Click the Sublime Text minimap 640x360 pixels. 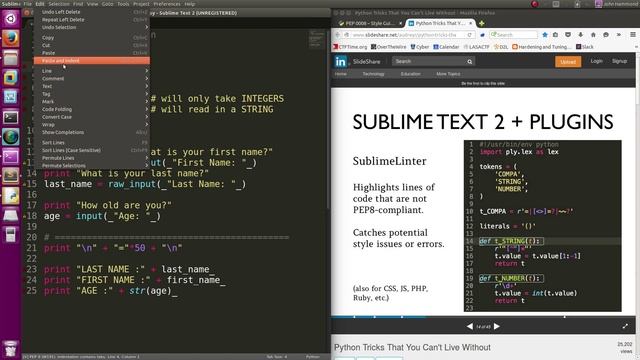316,39
